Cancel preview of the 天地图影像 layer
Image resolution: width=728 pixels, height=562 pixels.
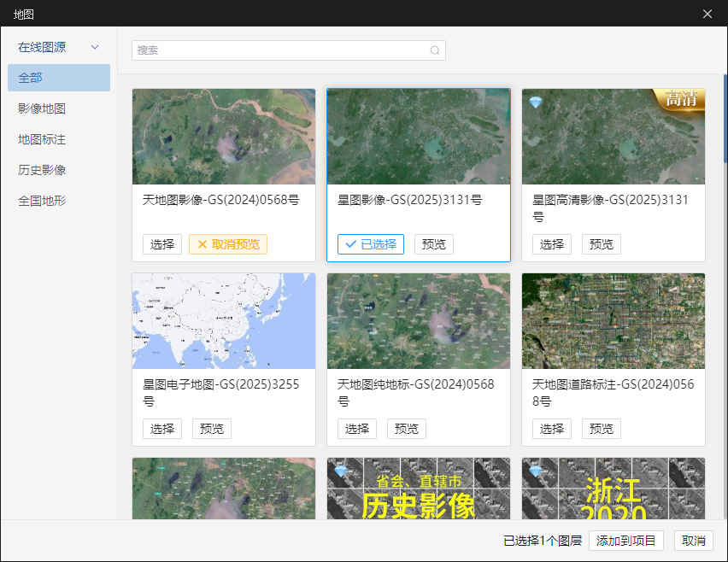(227, 244)
